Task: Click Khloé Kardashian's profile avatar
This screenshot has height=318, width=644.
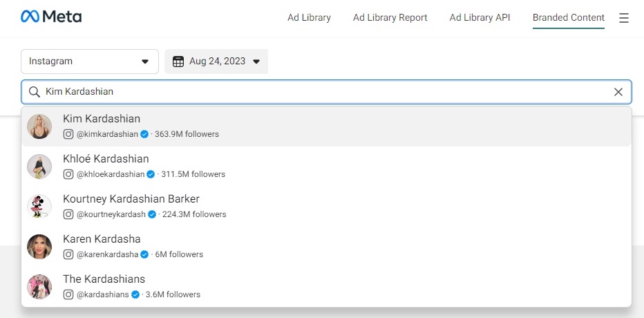Action: click(x=39, y=167)
